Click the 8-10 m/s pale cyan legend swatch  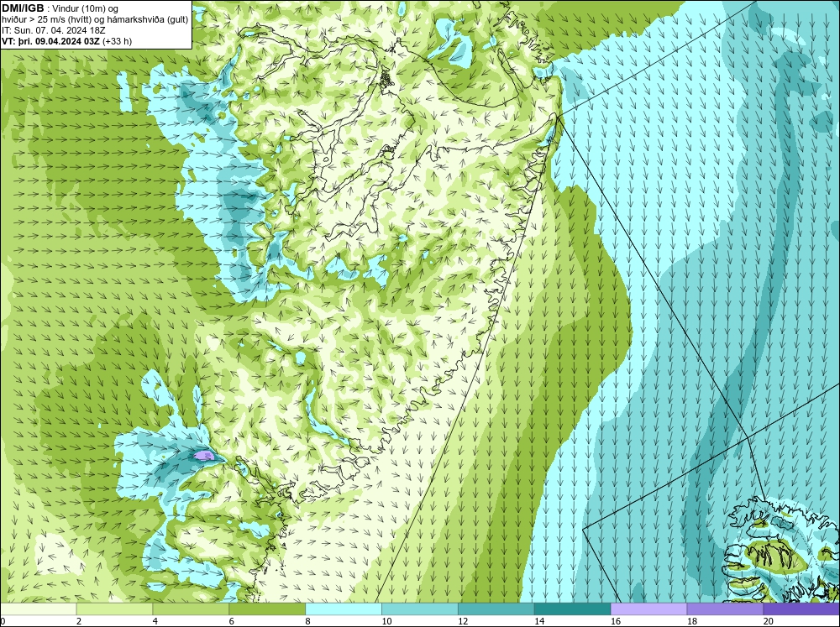tap(344, 609)
